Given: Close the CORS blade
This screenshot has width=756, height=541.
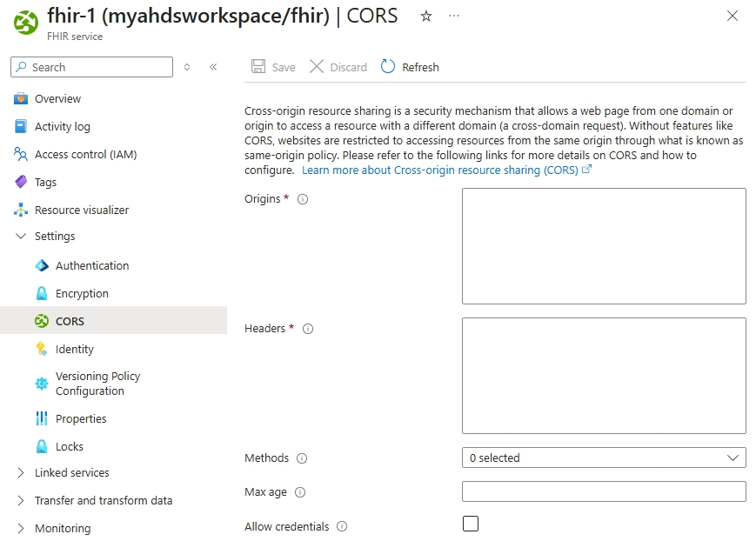Looking at the screenshot, I should coord(732,16).
